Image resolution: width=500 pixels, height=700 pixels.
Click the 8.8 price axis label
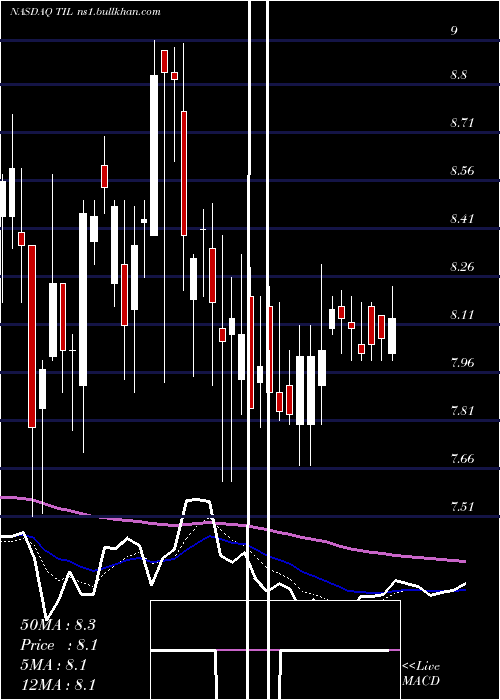pos(459,74)
